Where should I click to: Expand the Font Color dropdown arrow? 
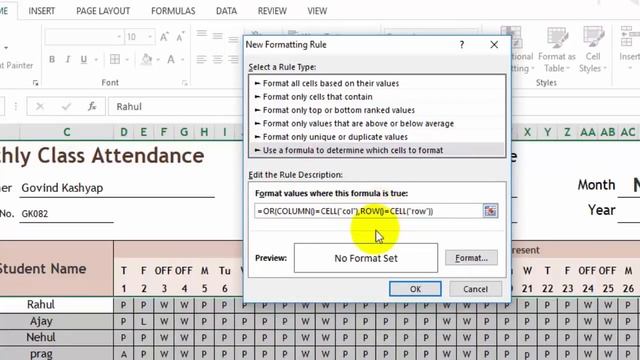point(182,60)
